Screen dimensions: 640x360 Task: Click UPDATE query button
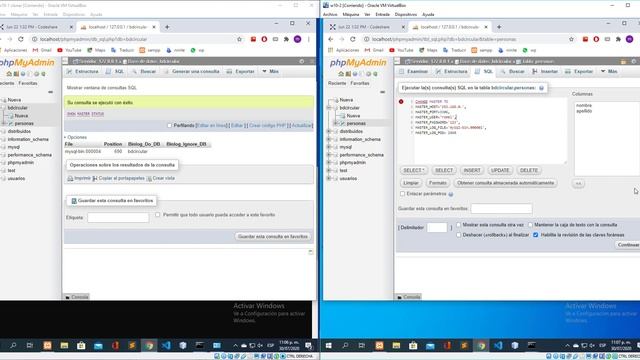click(500, 171)
